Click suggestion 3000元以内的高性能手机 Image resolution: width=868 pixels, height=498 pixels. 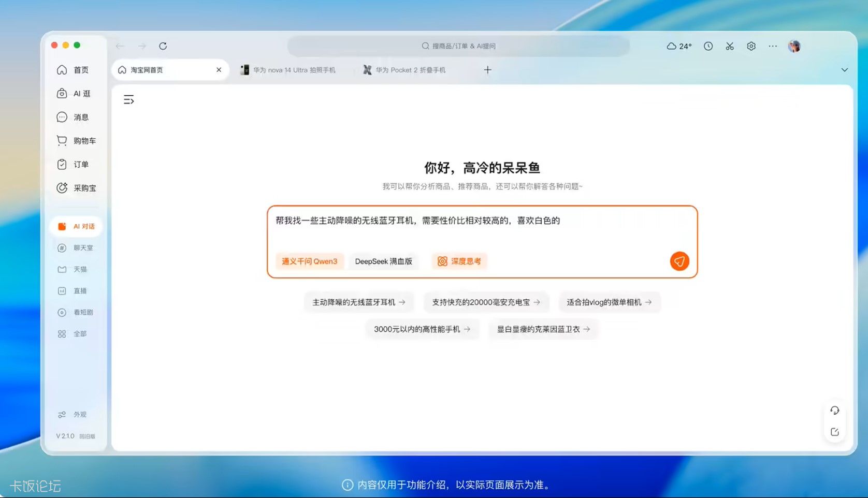422,329
